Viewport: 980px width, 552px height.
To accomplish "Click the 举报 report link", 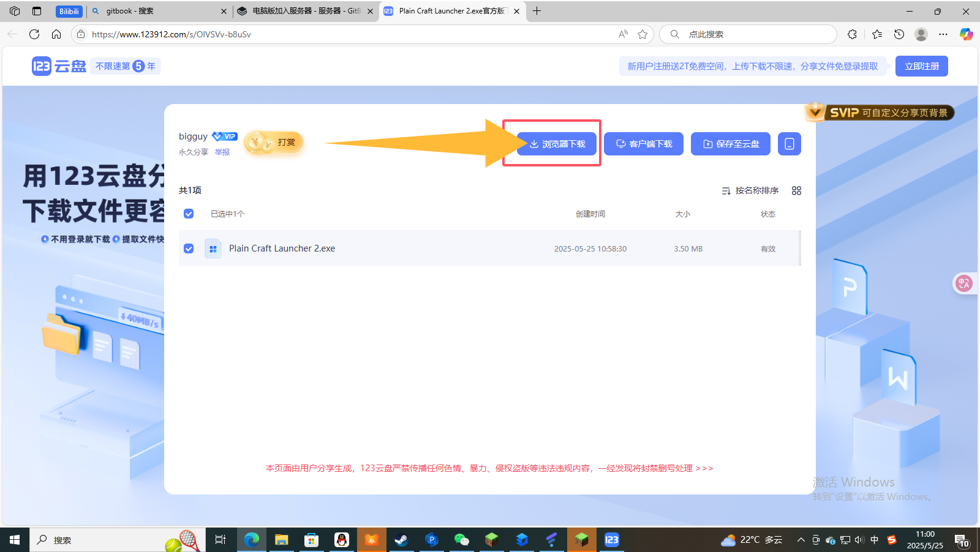I will click(x=222, y=152).
